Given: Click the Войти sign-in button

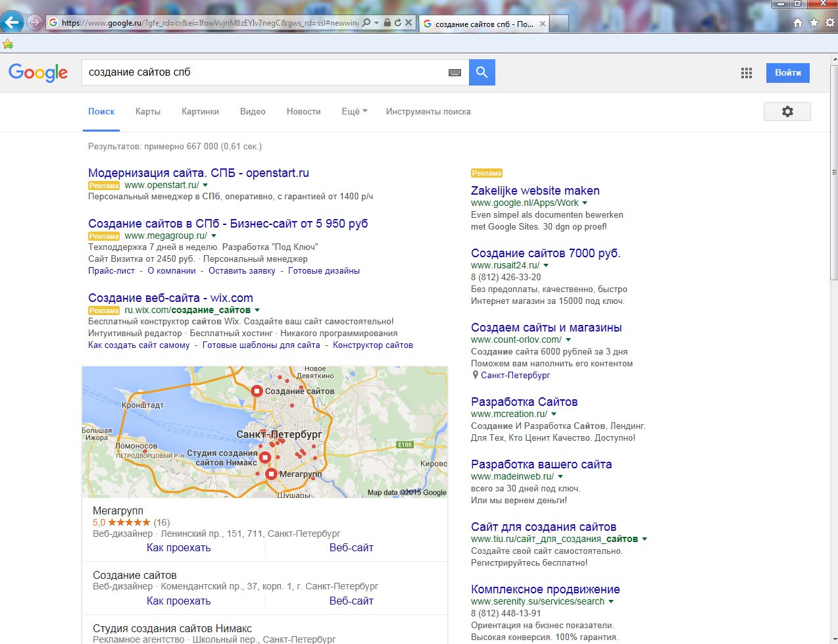Looking at the screenshot, I should click(x=787, y=73).
